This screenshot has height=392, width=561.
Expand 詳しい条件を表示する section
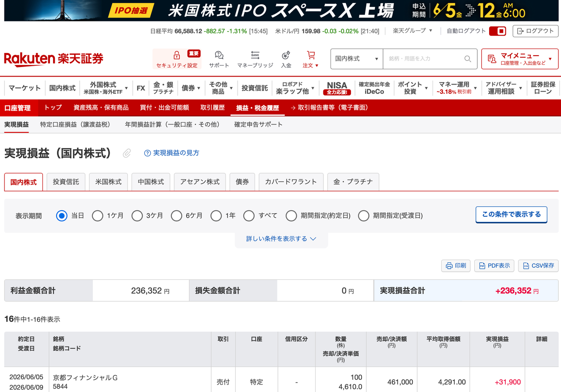(281, 239)
